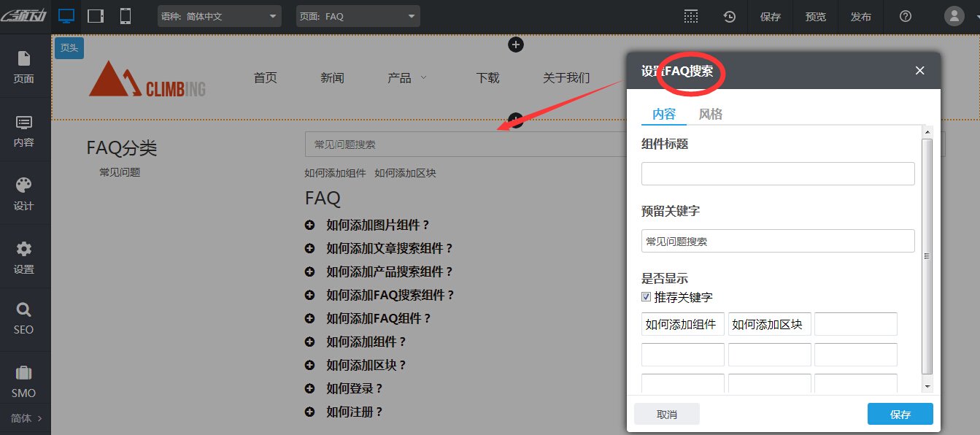Open the history/undo panel in top toolbar
Screen dimensions: 980x435
(x=729, y=15)
